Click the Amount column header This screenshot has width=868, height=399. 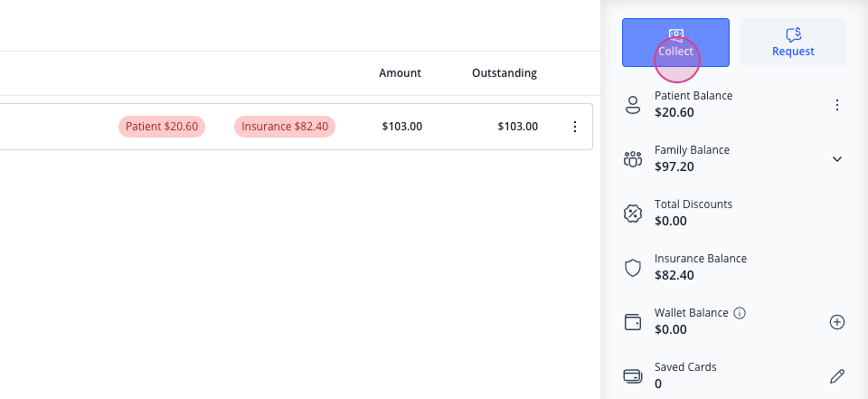tap(400, 73)
